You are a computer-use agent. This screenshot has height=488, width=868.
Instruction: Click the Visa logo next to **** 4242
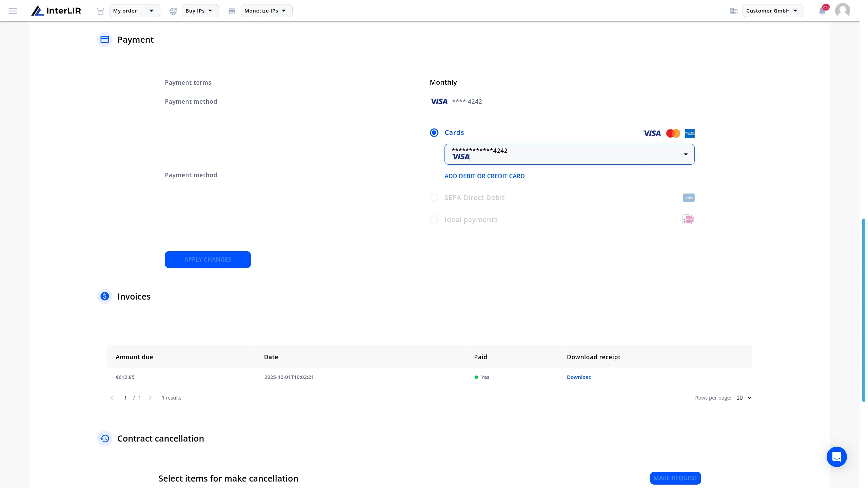439,101
